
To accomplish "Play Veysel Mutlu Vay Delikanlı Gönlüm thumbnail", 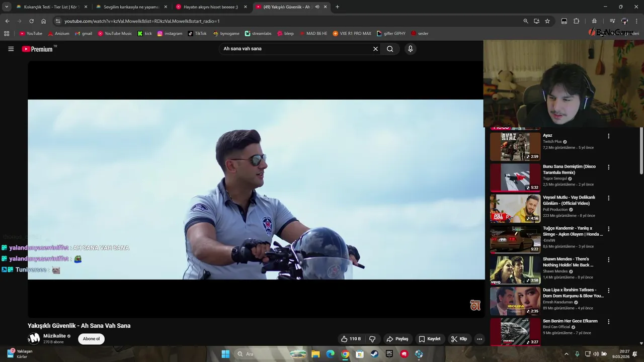I will pyautogui.click(x=515, y=208).
